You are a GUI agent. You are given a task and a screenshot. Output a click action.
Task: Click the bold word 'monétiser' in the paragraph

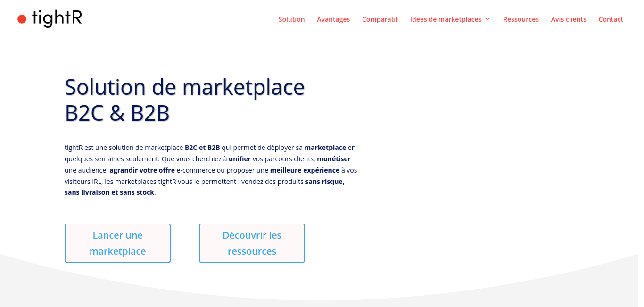334,158
